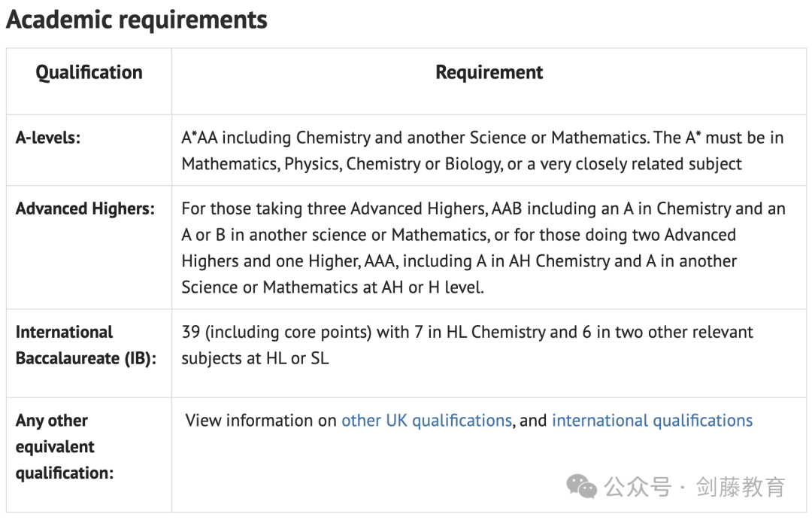
Task: Click the Requirement column header
Action: click(x=489, y=72)
